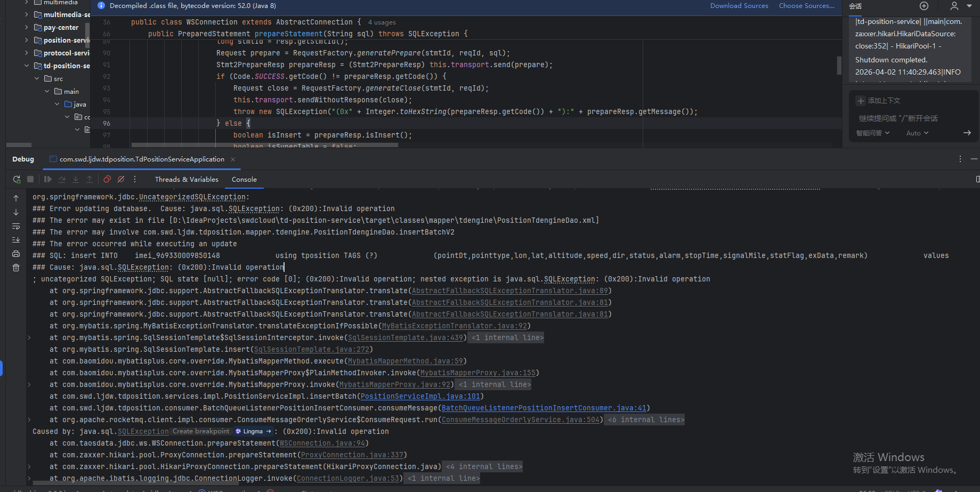This screenshot has height=492, width=980.
Task: Toggle Soft-Wrap for console output
Action: coord(16,226)
